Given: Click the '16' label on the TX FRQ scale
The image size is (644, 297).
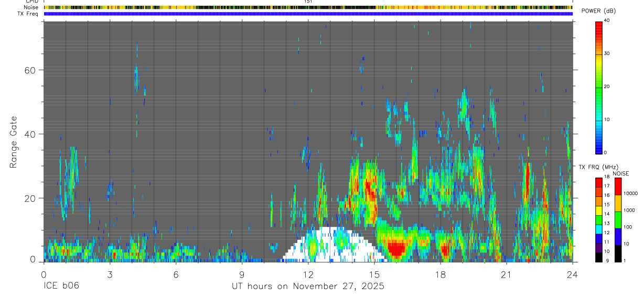Looking at the screenshot, I should coord(606,195).
